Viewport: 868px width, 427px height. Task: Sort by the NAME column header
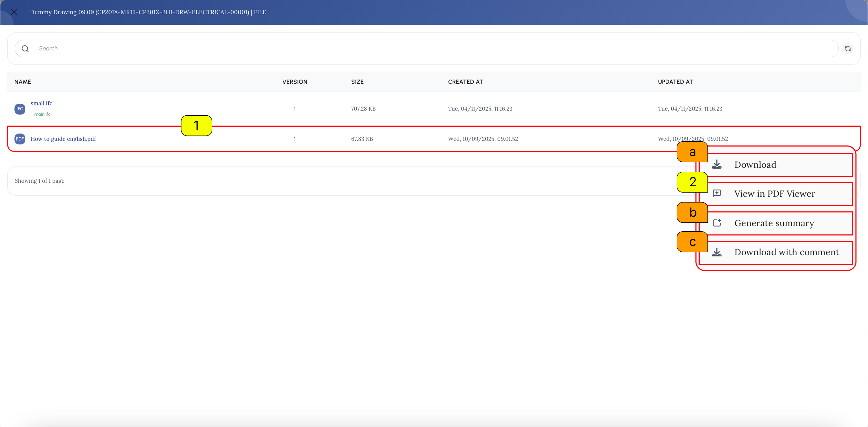[22, 82]
